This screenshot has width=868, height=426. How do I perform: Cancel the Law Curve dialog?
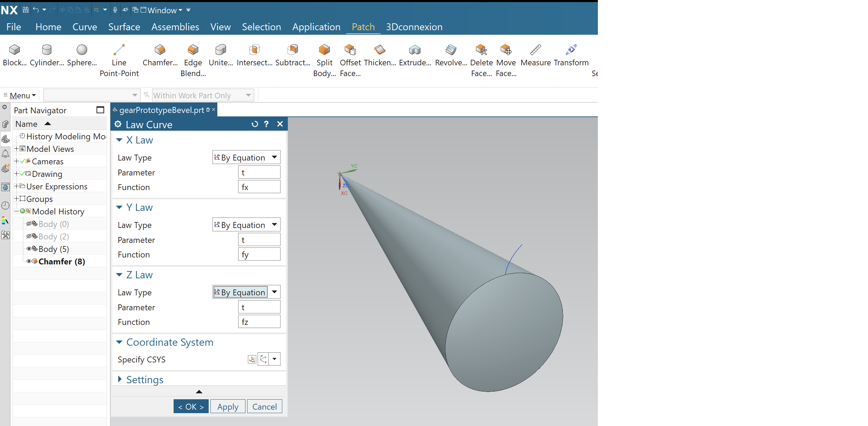[264, 407]
